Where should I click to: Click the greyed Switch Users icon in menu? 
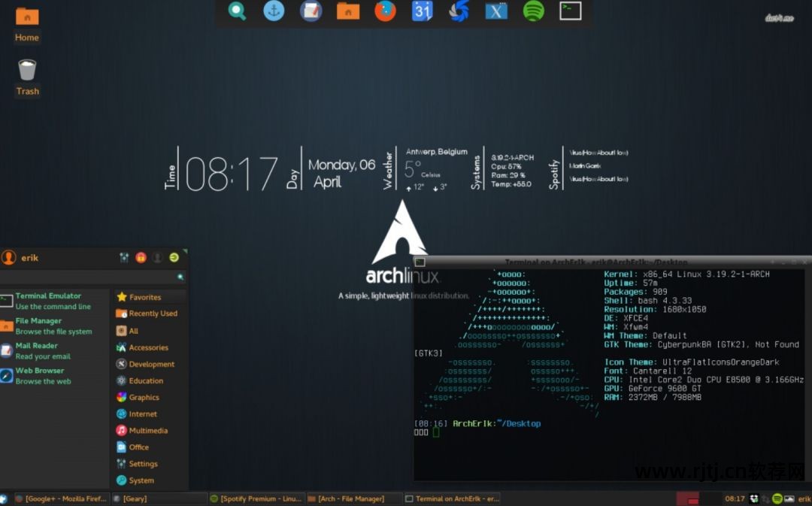[157, 257]
